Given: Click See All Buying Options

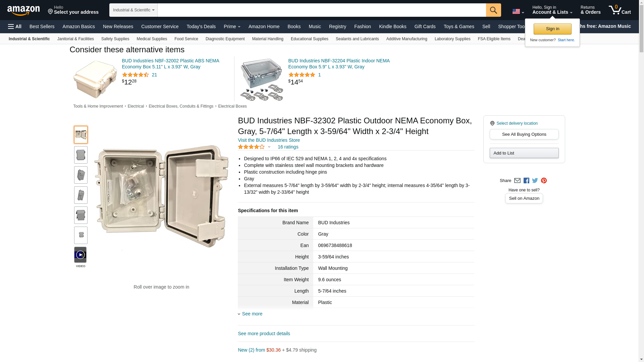Looking at the screenshot, I should click(524, 134).
